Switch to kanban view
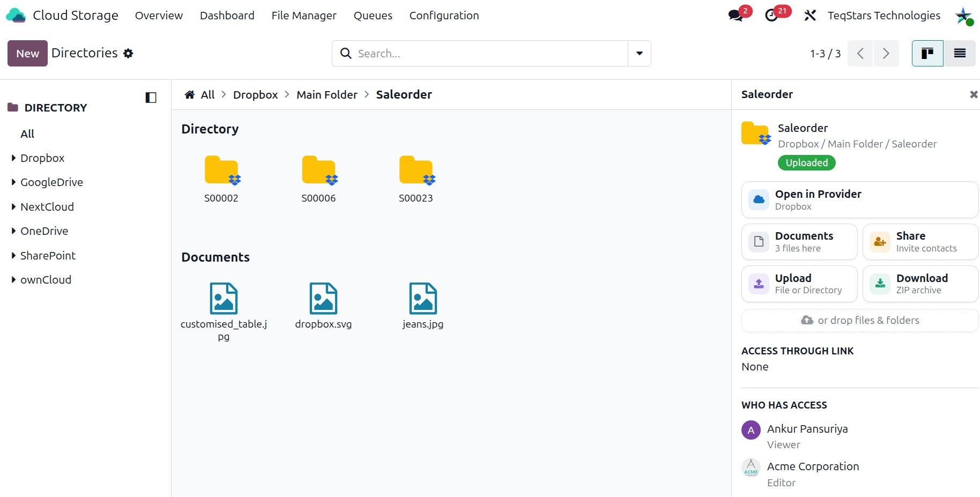 (927, 53)
